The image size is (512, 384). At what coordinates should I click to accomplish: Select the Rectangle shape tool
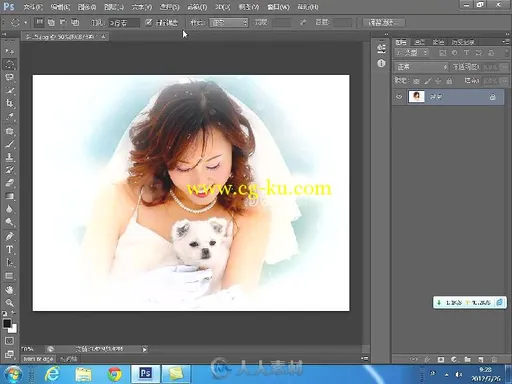click(x=9, y=276)
